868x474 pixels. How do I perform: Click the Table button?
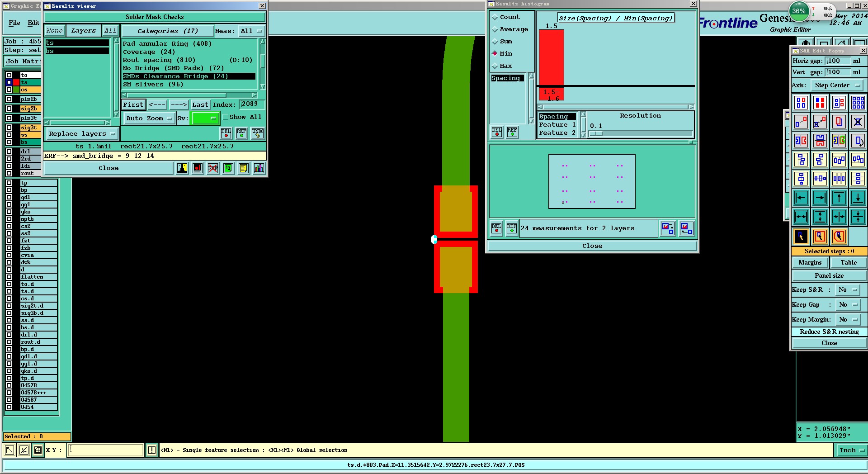pyautogui.click(x=849, y=263)
